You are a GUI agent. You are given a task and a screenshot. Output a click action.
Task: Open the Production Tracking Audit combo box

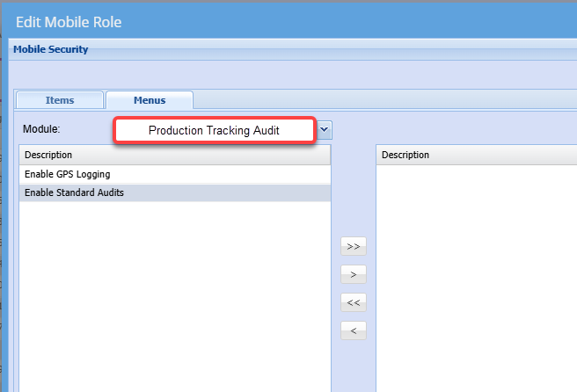tap(214, 130)
